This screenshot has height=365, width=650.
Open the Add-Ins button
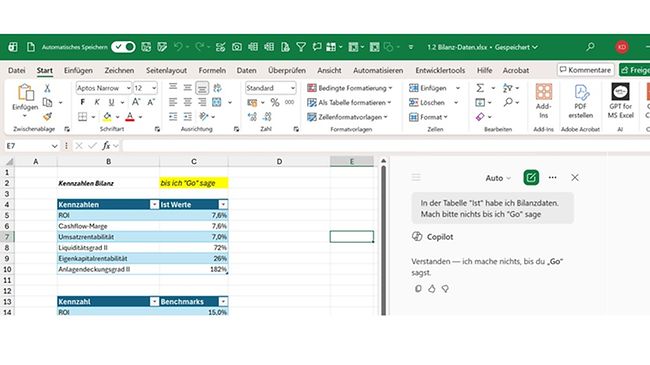pos(543,101)
